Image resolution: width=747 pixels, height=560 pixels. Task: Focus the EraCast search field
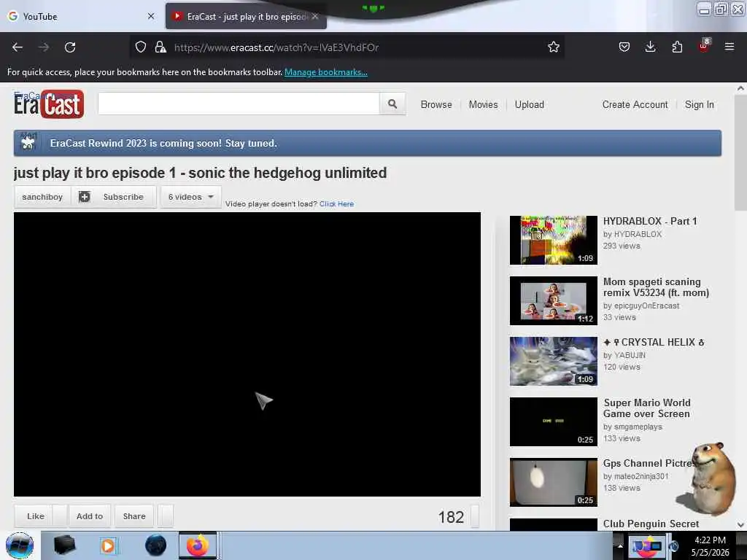(239, 104)
